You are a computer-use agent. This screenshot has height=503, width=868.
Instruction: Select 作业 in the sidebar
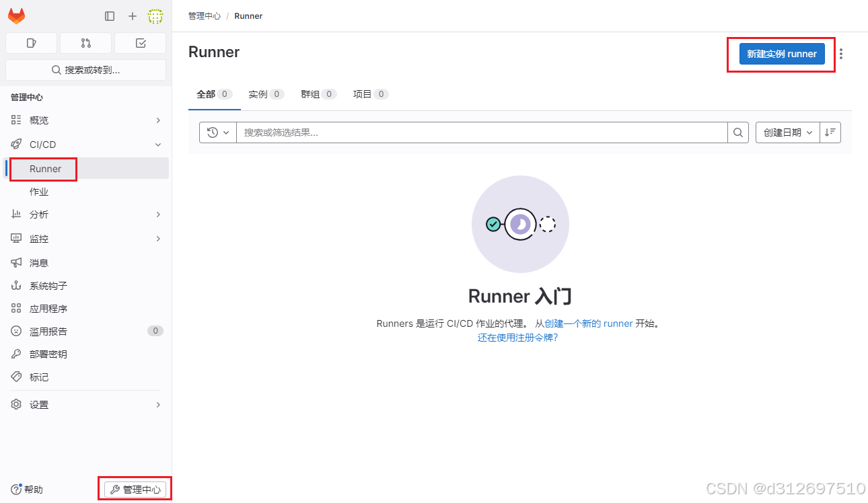pos(85,192)
